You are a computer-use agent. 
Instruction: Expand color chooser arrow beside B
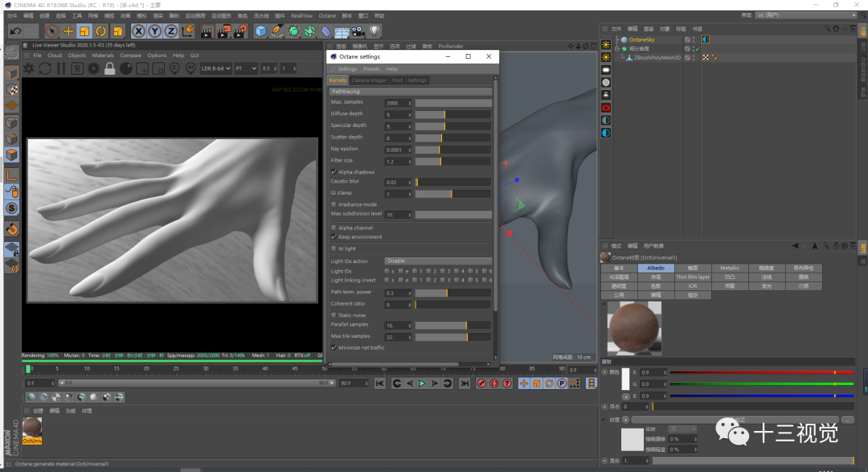click(x=625, y=396)
